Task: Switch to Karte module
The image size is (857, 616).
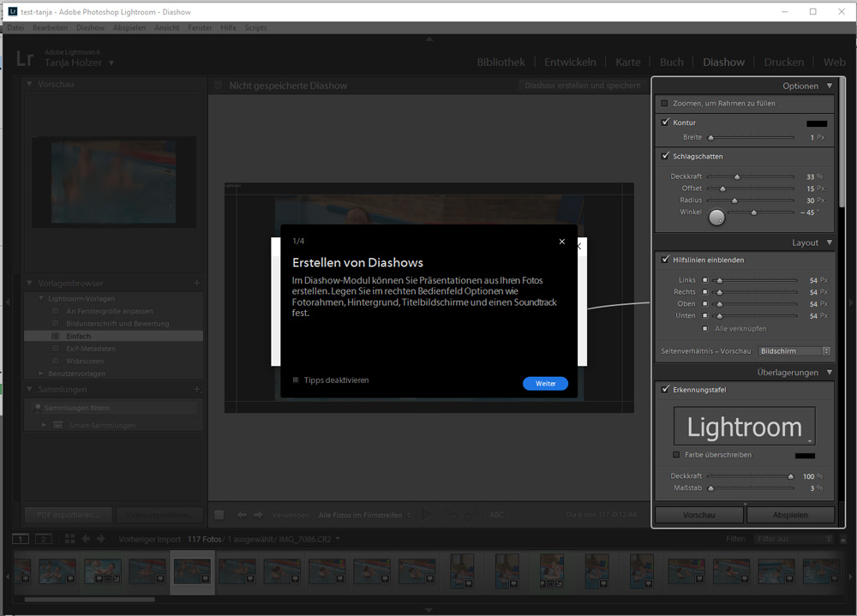Action: (x=628, y=63)
